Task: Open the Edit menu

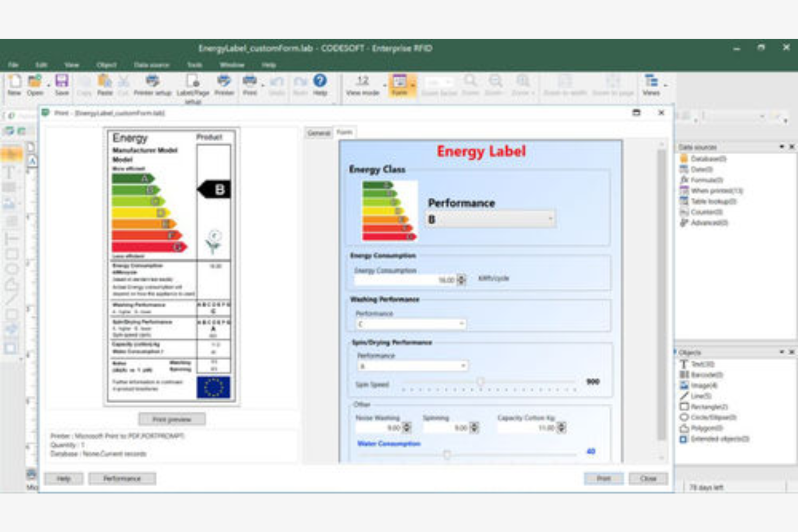Action: pos(41,65)
